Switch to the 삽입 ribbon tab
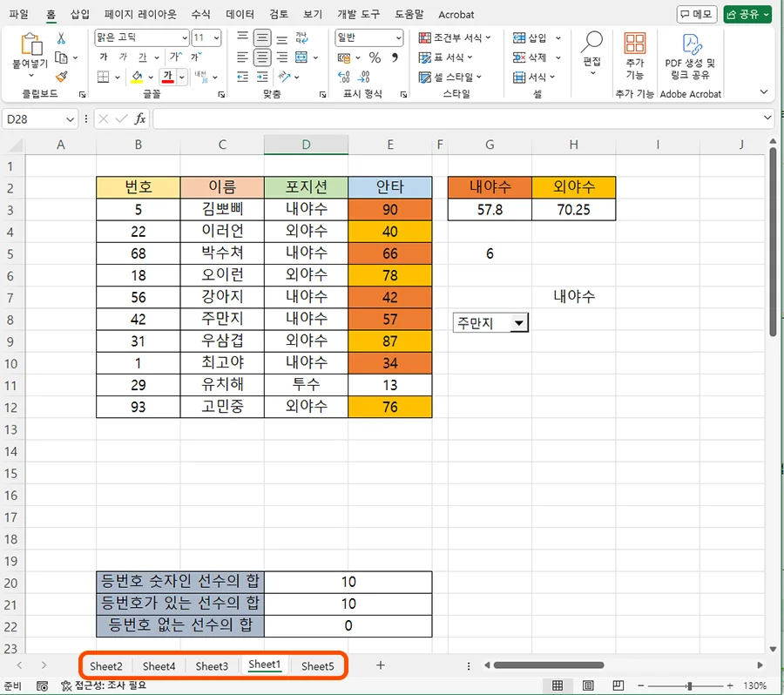784x695 pixels. click(x=79, y=15)
